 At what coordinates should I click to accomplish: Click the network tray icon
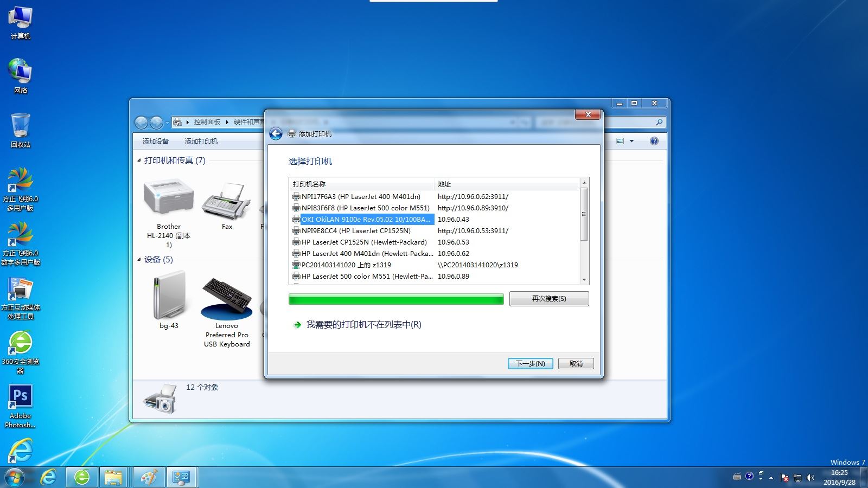pos(797,478)
